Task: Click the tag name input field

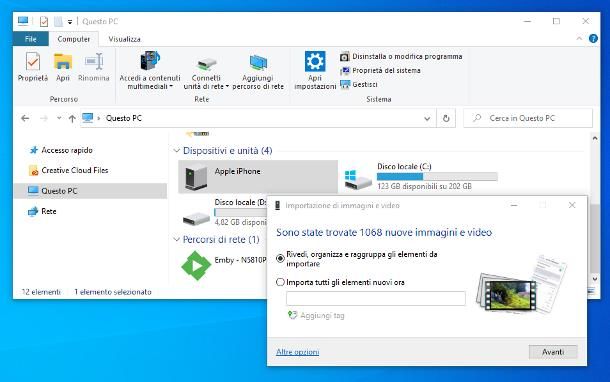Action: [x=376, y=298]
